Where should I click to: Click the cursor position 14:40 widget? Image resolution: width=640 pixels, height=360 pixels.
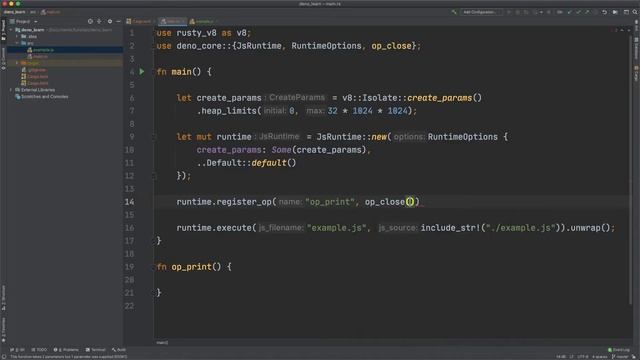click(561, 357)
